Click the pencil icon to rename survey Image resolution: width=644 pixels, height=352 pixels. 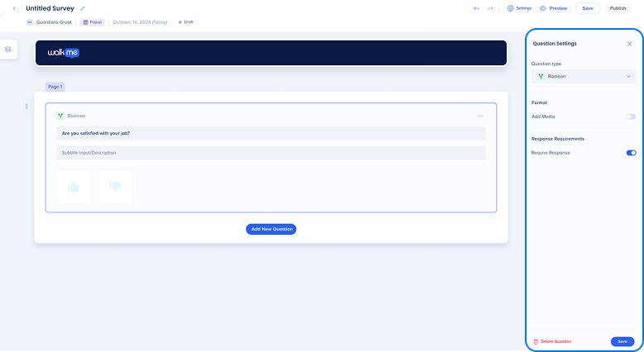(83, 8)
